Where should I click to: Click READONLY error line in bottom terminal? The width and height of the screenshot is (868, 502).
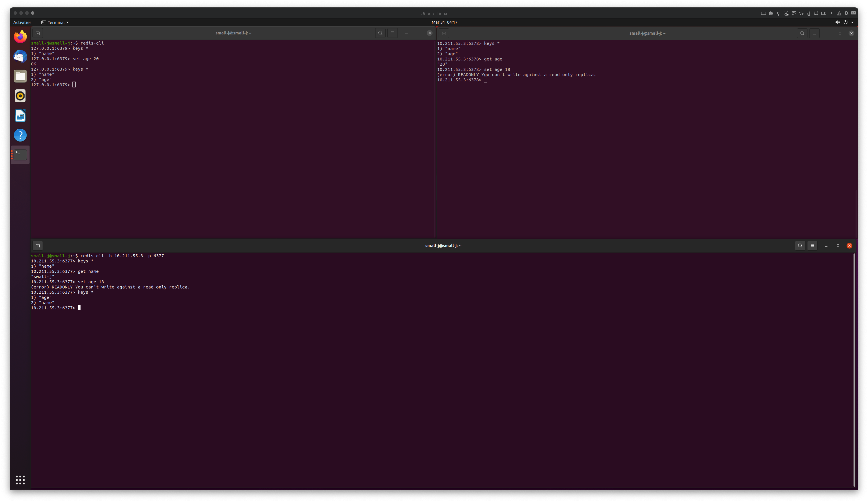110,287
